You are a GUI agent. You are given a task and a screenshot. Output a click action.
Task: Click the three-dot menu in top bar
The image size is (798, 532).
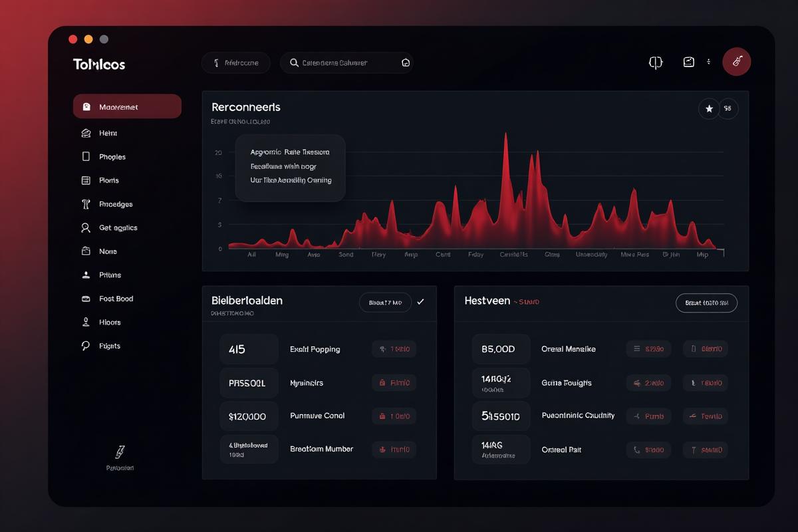tap(709, 61)
